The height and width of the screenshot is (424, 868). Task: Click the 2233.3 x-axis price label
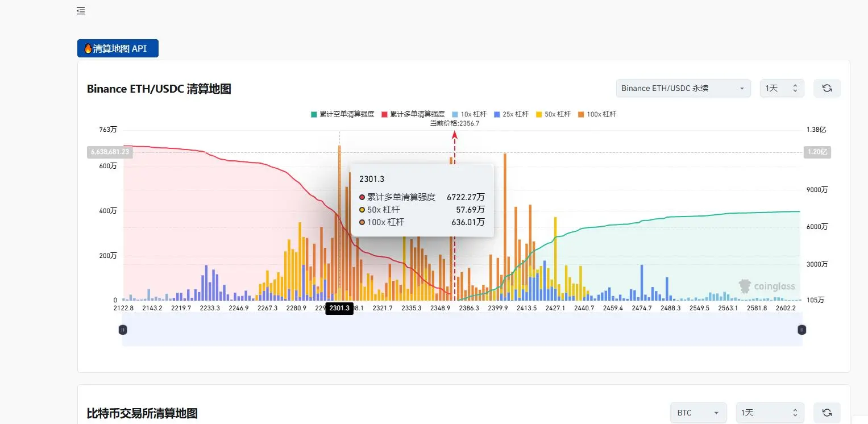point(210,308)
